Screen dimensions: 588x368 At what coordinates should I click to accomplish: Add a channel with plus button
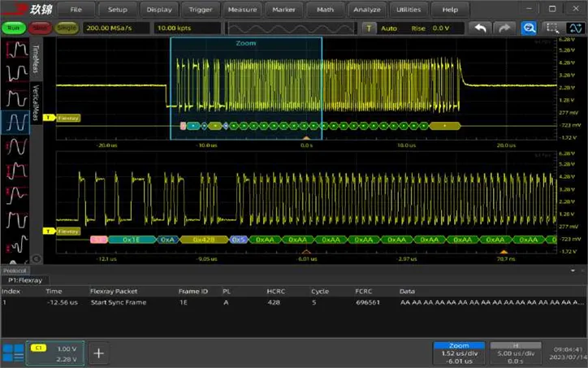(99, 353)
